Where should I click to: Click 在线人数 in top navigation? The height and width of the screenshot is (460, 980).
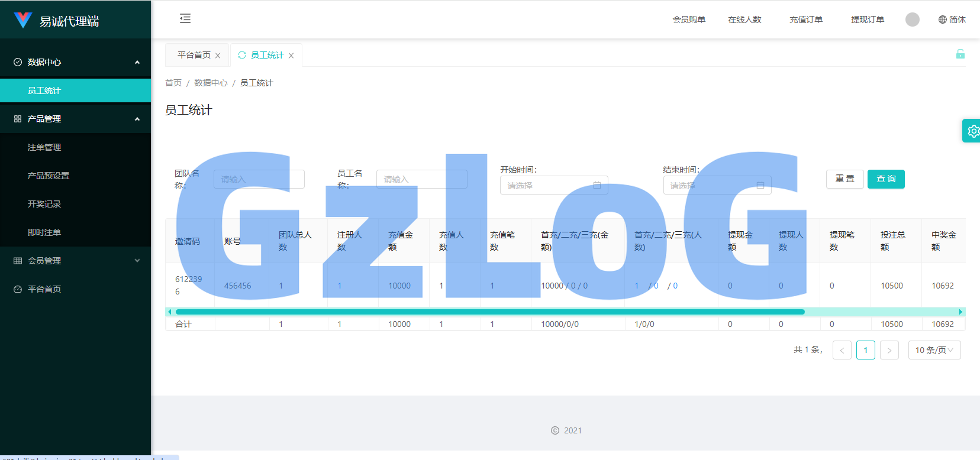[744, 20]
